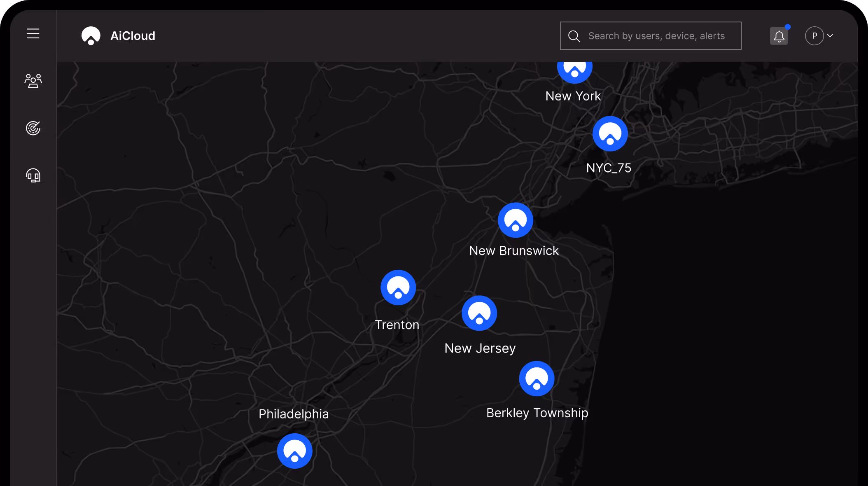
Task: Click the profile avatar P
Action: 814,36
